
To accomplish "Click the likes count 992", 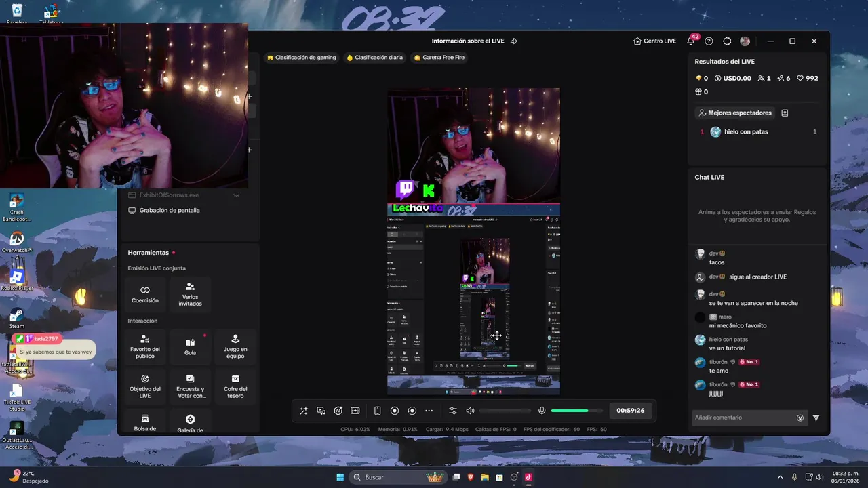I will pos(808,79).
